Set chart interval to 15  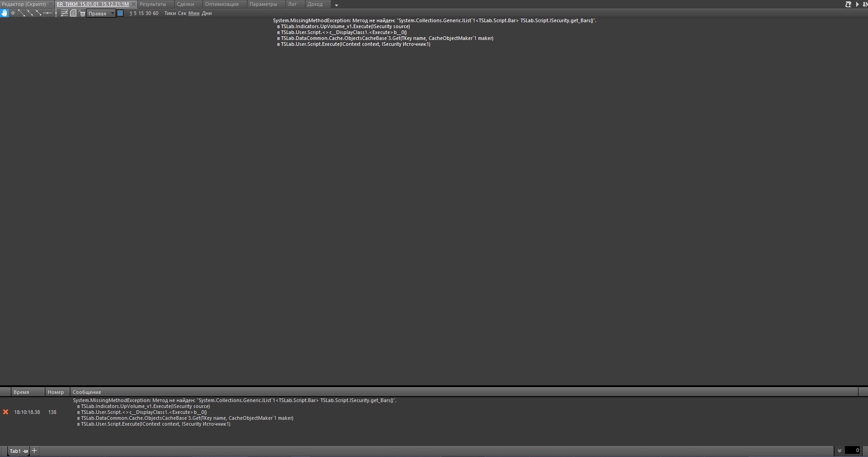point(141,14)
